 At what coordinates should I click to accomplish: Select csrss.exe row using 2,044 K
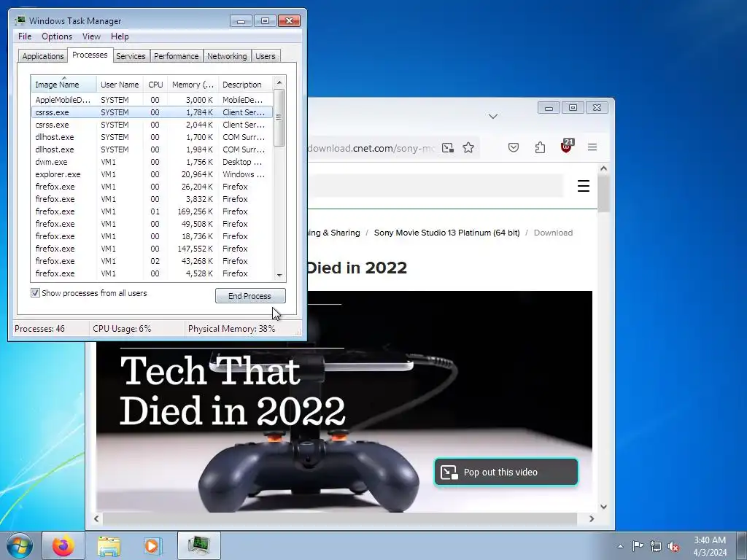click(152, 125)
